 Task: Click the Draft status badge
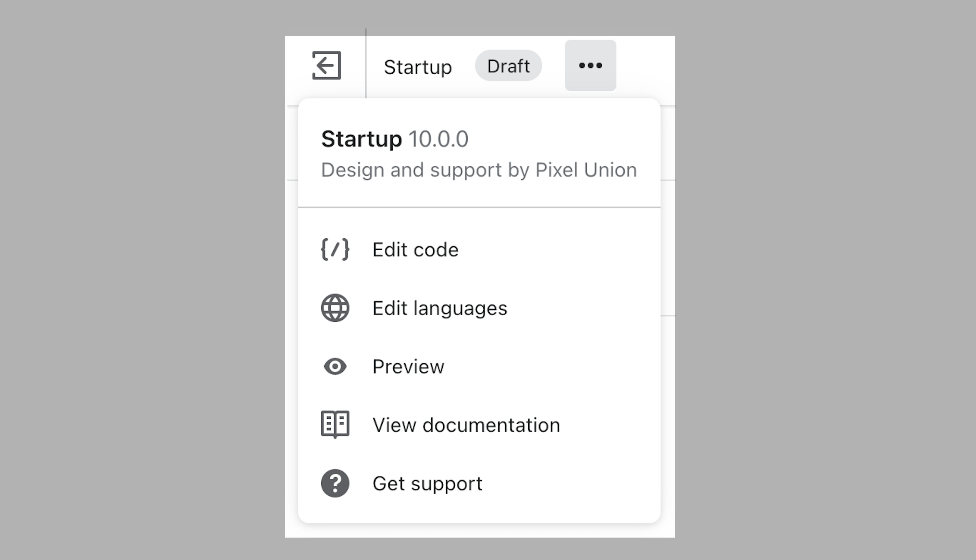point(508,66)
